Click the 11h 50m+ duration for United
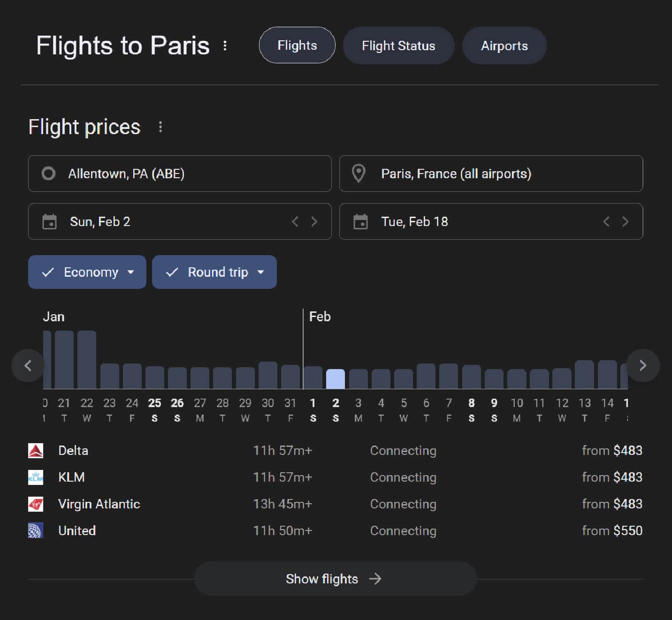This screenshot has width=672, height=620. [x=283, y=530]
